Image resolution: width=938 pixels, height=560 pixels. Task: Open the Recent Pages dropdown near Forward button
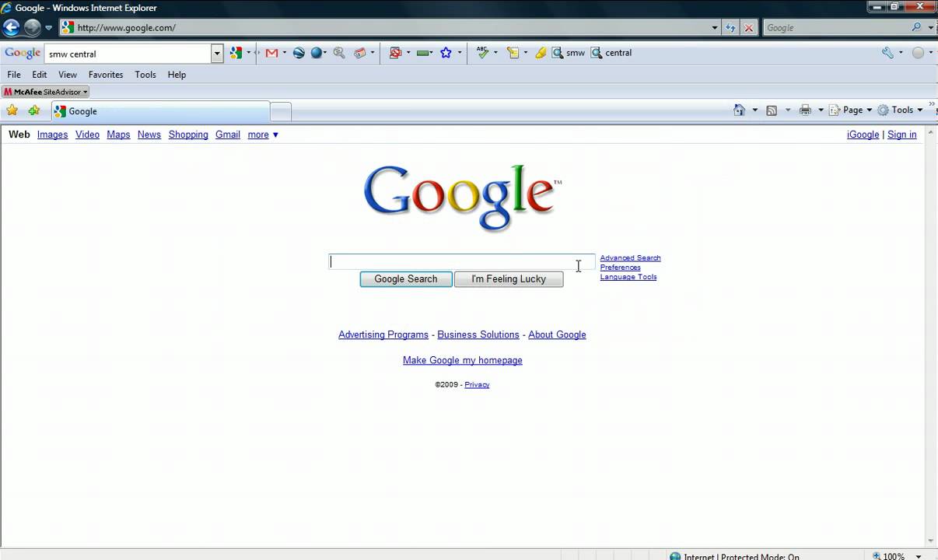[48, 28]
